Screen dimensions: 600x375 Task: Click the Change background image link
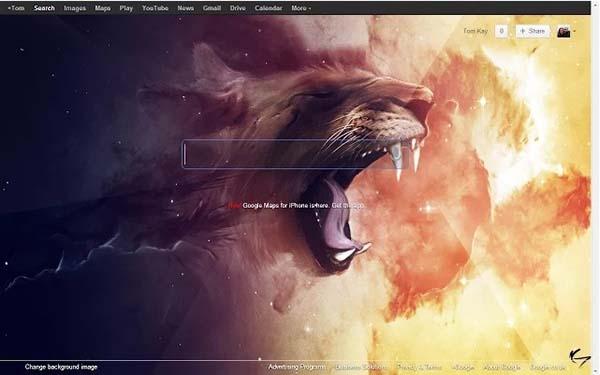tap(61, 367)
